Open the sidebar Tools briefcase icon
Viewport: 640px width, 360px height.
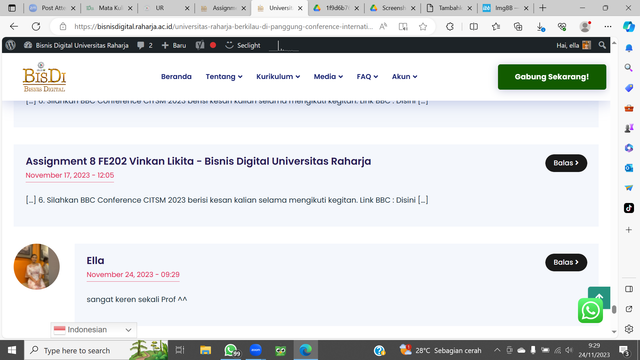pos(629,108)
